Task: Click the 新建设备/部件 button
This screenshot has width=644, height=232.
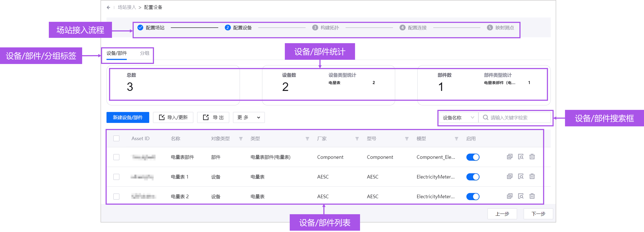Action: click(128, 117)
